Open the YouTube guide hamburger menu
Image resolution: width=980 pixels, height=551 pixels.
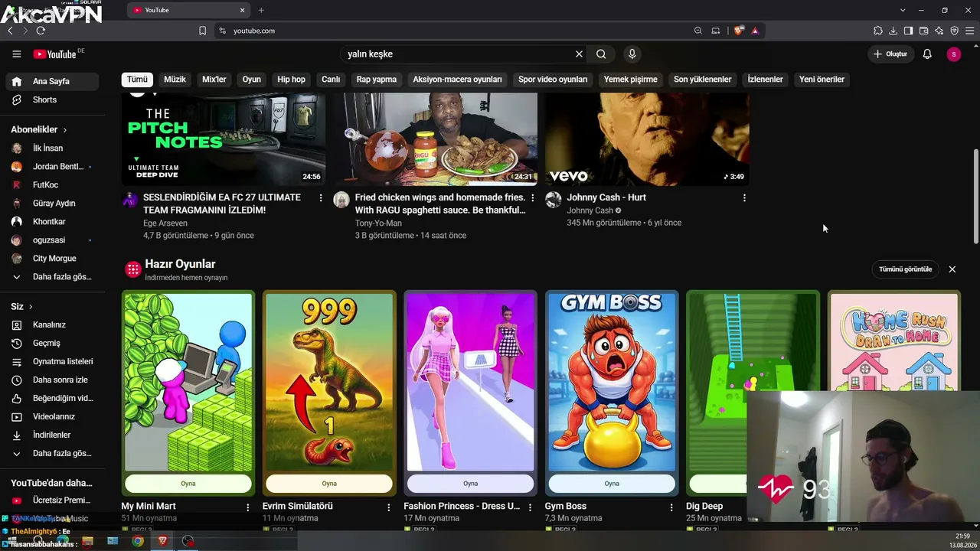click(x=16, y=54)
